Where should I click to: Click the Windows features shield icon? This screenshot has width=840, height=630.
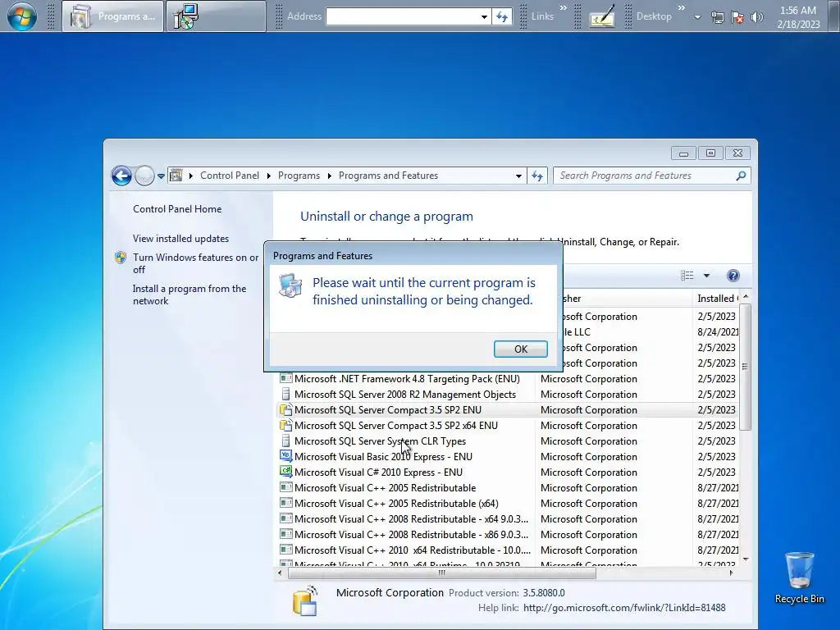pos(121,258)
